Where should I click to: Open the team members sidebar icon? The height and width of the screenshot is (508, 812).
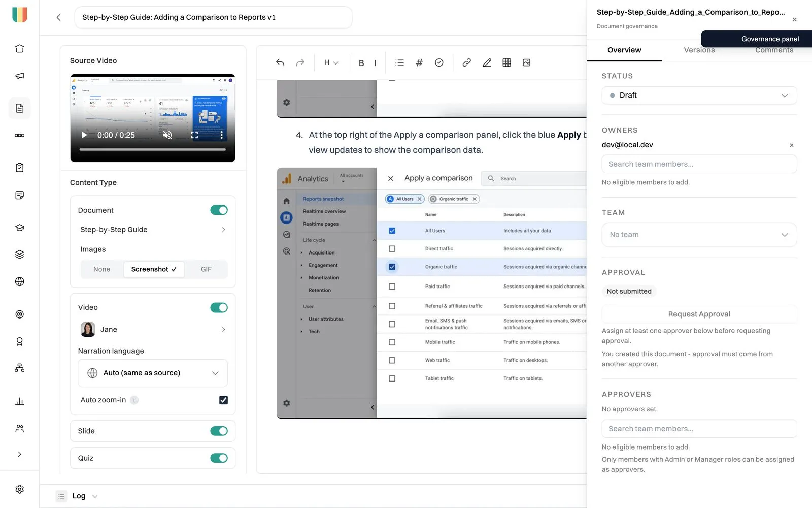pos(19,428)
